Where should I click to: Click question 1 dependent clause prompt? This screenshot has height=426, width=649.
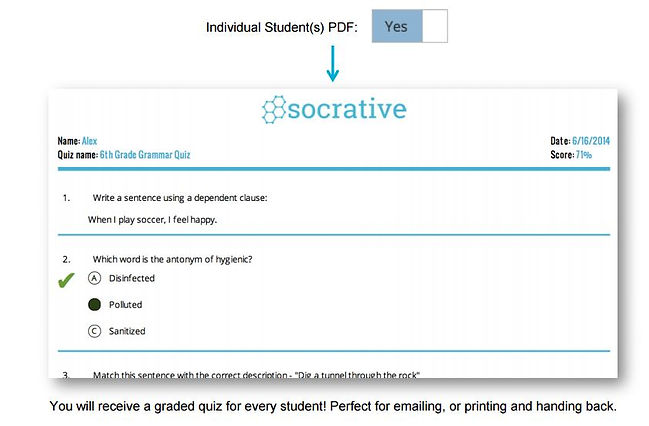pyautogui.click(x=180, y=198)
